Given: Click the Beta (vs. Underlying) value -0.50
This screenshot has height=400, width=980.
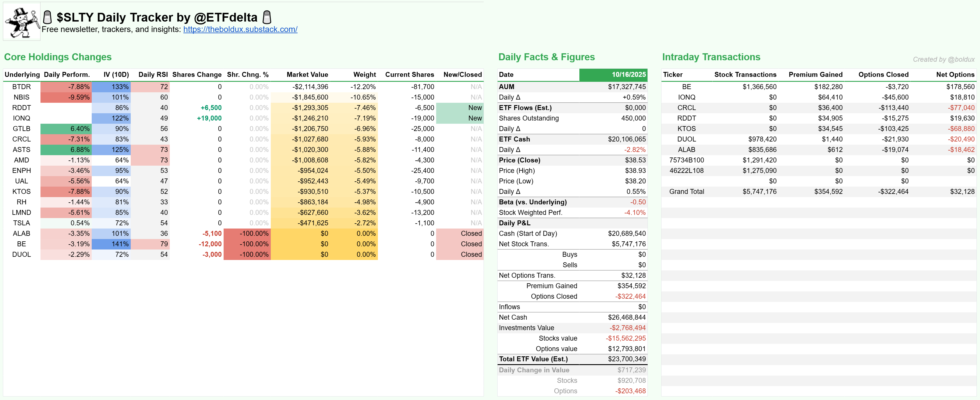Looking at the screenshot, I should point(638,202).
